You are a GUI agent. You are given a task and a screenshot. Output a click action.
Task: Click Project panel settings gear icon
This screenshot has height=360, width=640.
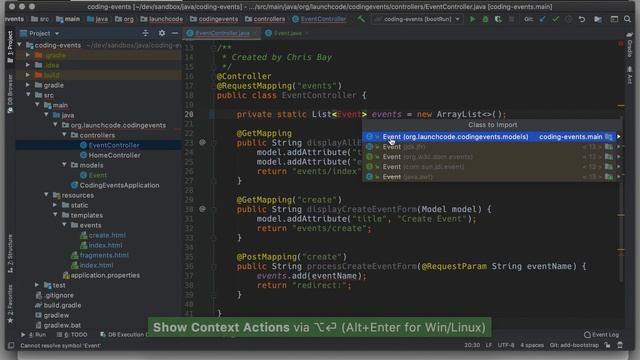162,33
